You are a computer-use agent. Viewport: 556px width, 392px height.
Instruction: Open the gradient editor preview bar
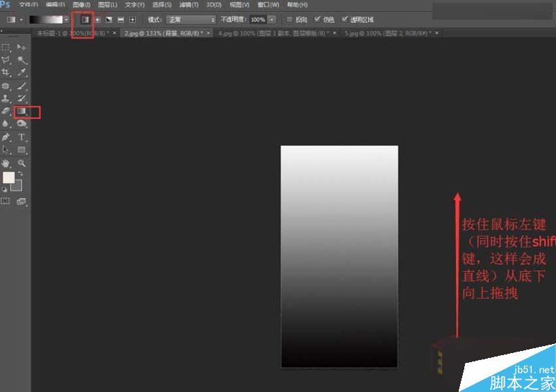(x=46, y=19)
